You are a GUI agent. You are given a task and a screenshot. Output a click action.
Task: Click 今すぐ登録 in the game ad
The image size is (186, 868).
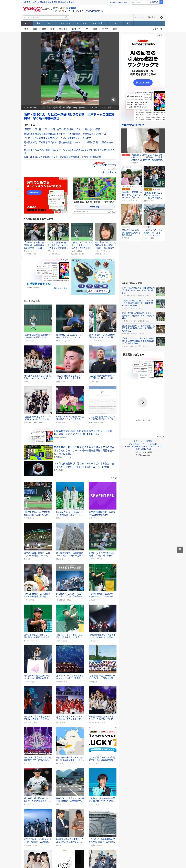94,207
